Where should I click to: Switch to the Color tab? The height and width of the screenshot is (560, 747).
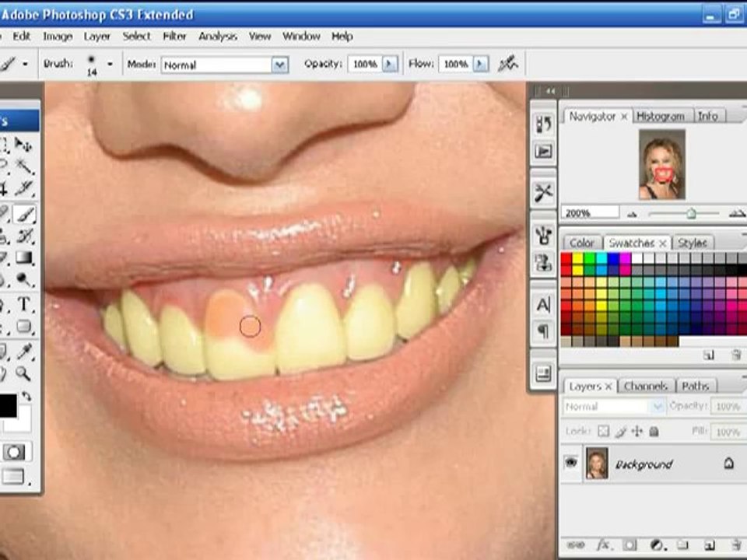click(x=582, y=243)
